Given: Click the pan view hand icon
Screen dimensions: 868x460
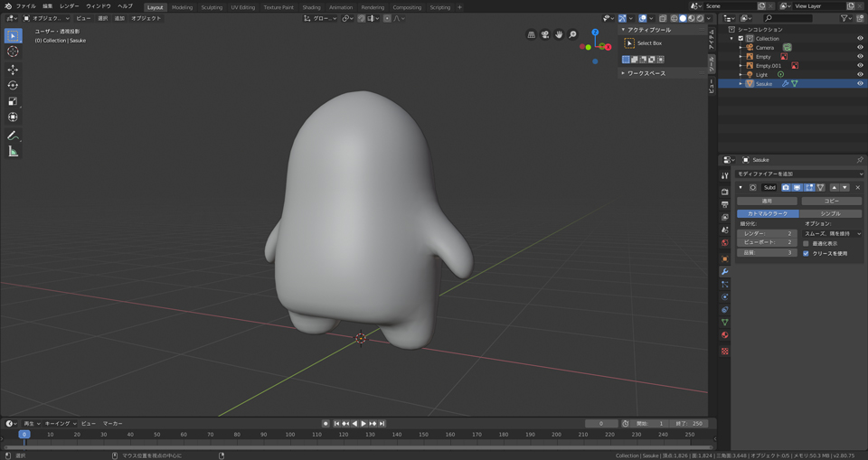Looking at the screenshot, I should pyautogui.click(x=559, y=34).
